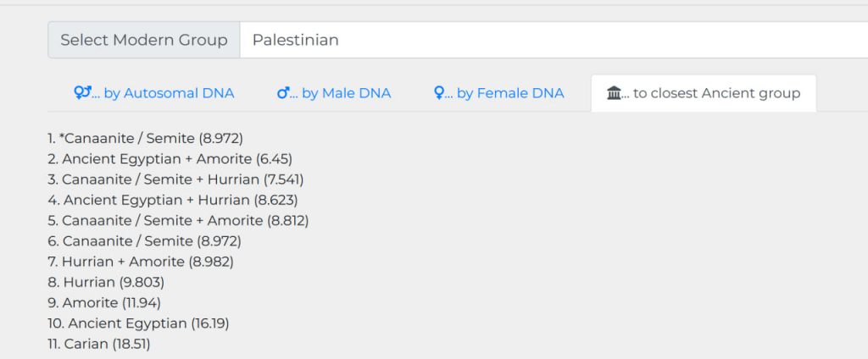The height and width of the screenshot is (359, 868).
Task: Switch to the by Male DNA tab
Action: coord(334,93)
